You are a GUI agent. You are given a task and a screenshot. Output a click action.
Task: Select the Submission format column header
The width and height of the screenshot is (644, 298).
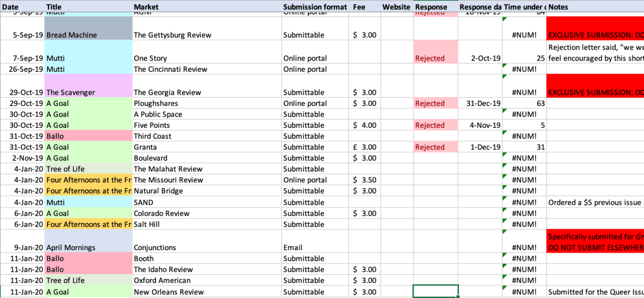pos(316,6)
